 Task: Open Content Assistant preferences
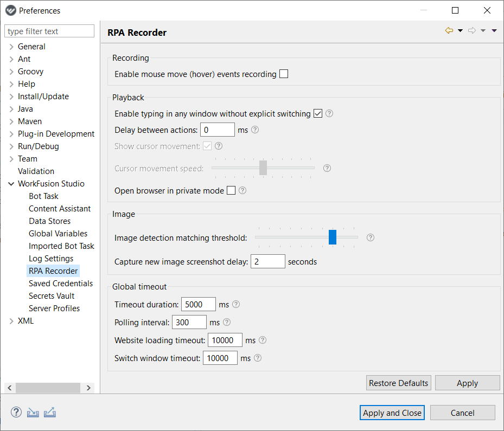tap(60, 209)
